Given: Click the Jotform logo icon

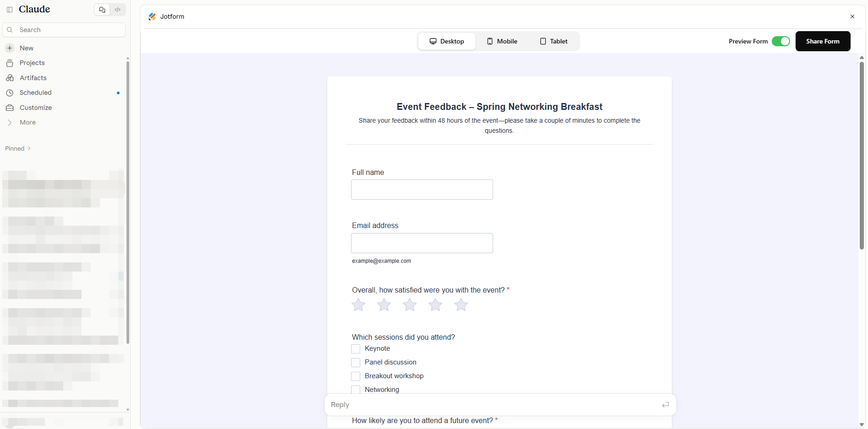Looking at the screenshot, I should point(152,16).
